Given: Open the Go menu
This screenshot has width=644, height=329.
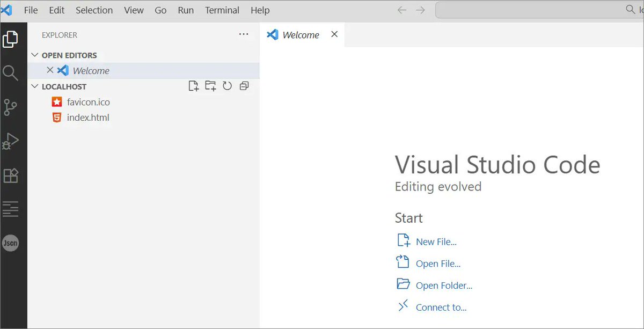Looking at the screenshot, I should (160, 10).
